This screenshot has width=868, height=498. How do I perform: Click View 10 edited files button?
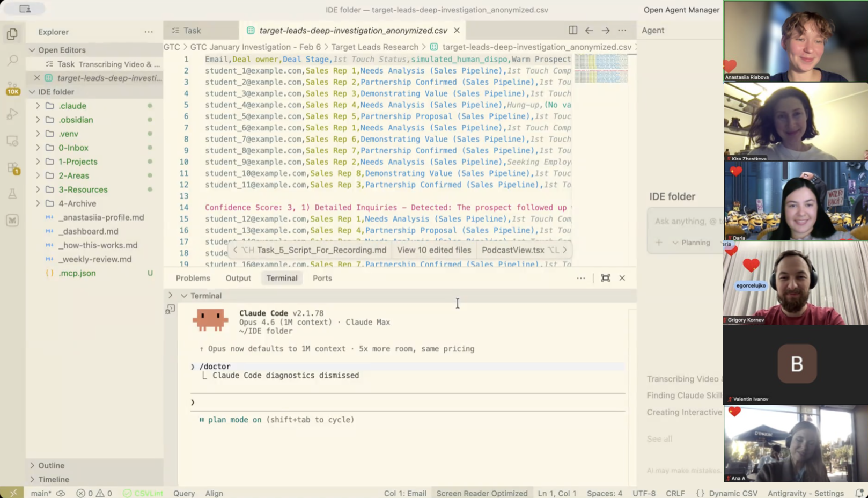click(x=434, y=250)
